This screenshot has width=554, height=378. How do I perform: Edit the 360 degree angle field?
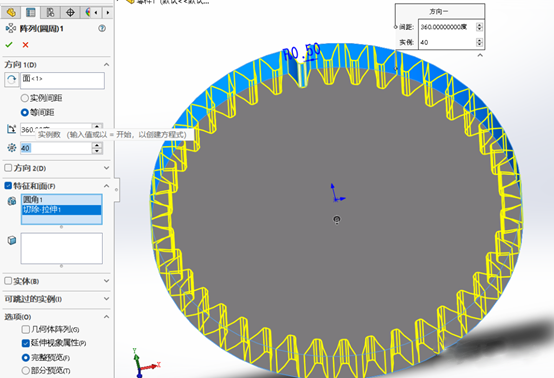(x=56, y=129)
